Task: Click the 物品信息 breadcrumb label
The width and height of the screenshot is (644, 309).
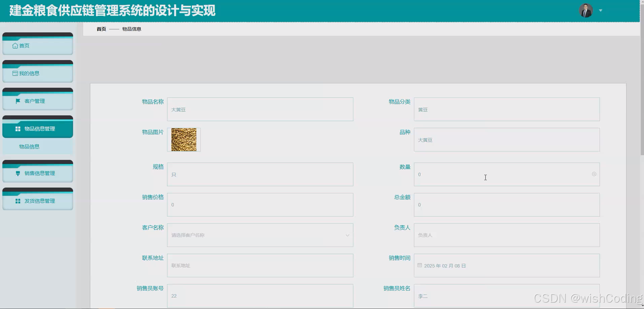Action: [132, 29]
